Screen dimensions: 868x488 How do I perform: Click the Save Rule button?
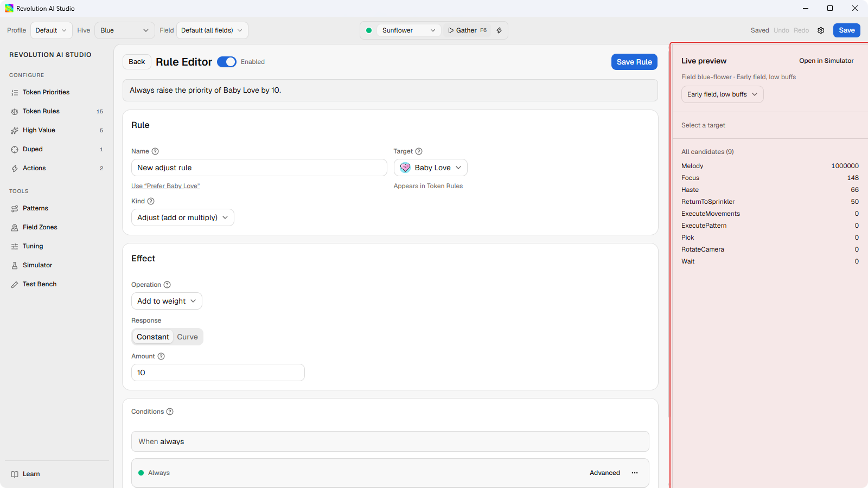[634, 62]
